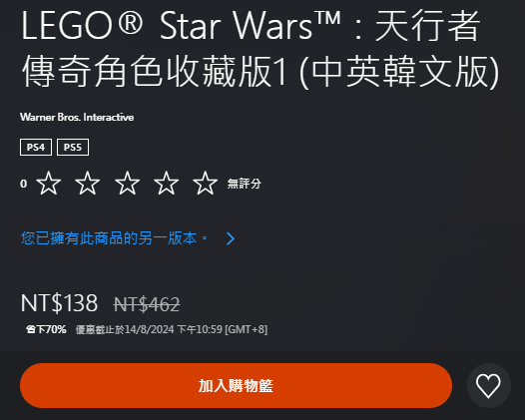Add game to wishlist with heart icon
Viewport: 525px width, 420px height.
[x=488, y=385]
